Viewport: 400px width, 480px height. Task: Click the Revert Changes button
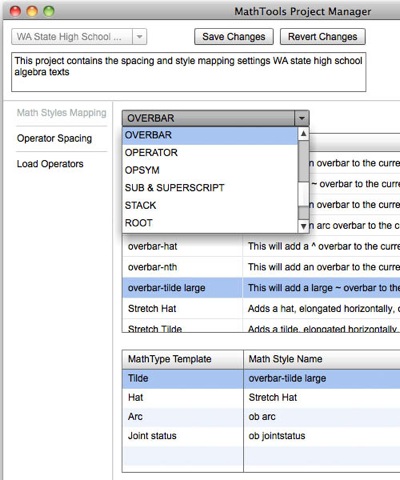click(322, 37)
